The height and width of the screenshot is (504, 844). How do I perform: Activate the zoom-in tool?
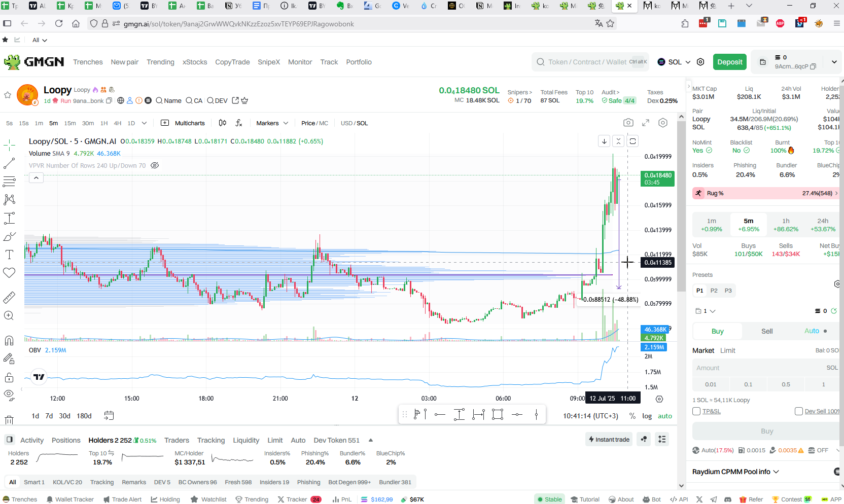9,315
